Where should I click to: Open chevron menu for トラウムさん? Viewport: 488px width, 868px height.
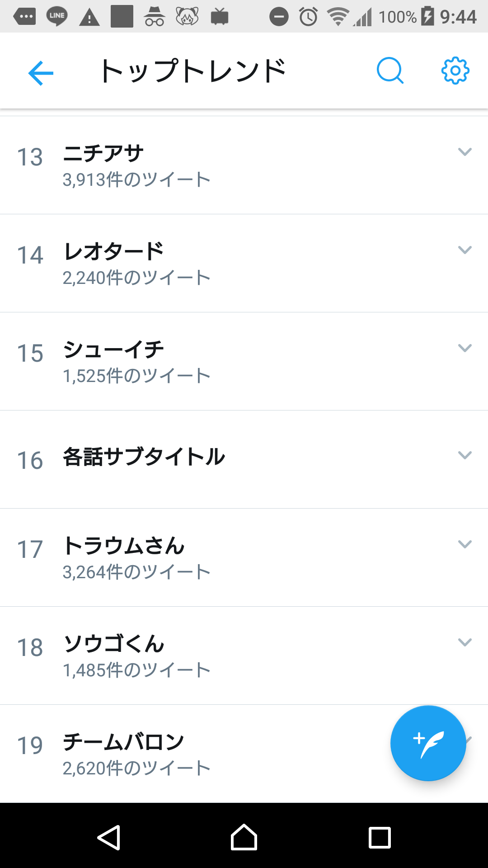point(465,544)
